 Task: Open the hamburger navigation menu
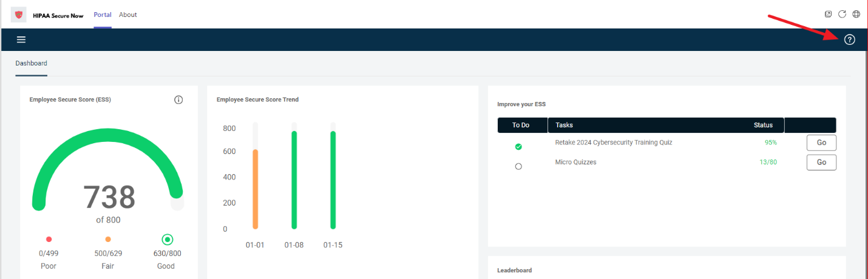21,39
